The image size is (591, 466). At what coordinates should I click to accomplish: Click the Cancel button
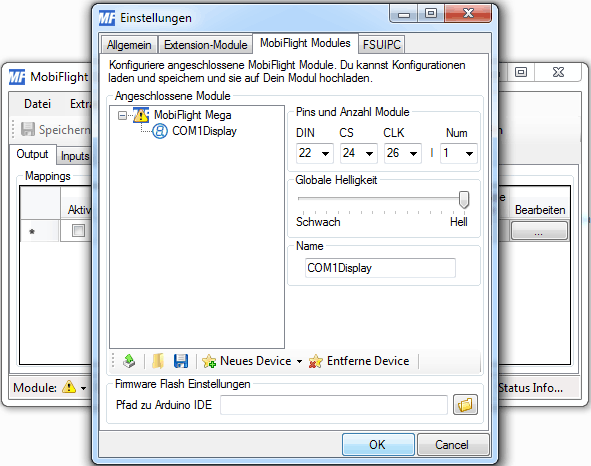[453, 445]
